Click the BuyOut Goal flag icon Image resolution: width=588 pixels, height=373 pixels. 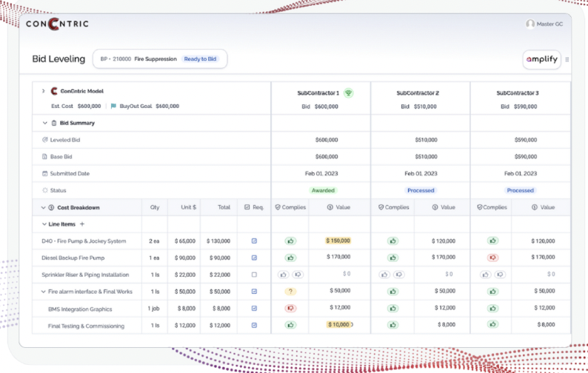point(113,106)
